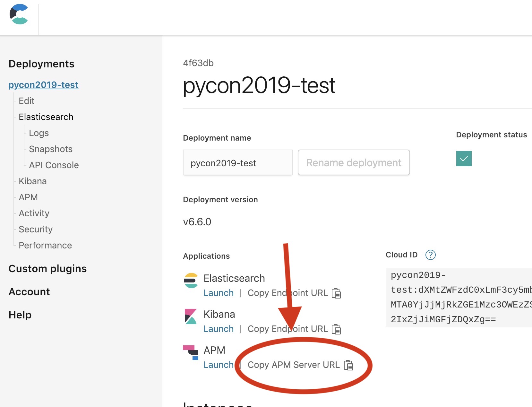Image resolution: width=532 pixels, height=407 pixels.
Task: Open the Cloud ID help icon
Action: [x=430, y=255]
